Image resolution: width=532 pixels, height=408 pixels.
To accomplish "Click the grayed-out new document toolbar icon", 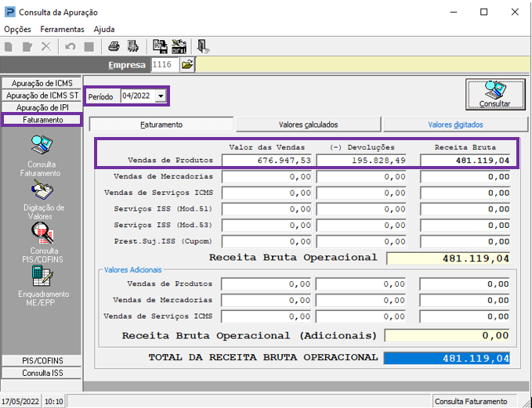I will coord(9,46).
